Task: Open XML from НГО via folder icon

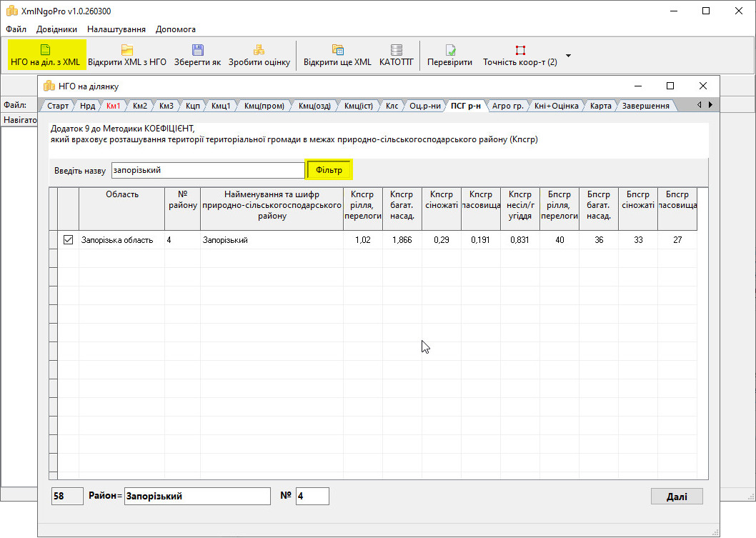Action: [127, 50]
